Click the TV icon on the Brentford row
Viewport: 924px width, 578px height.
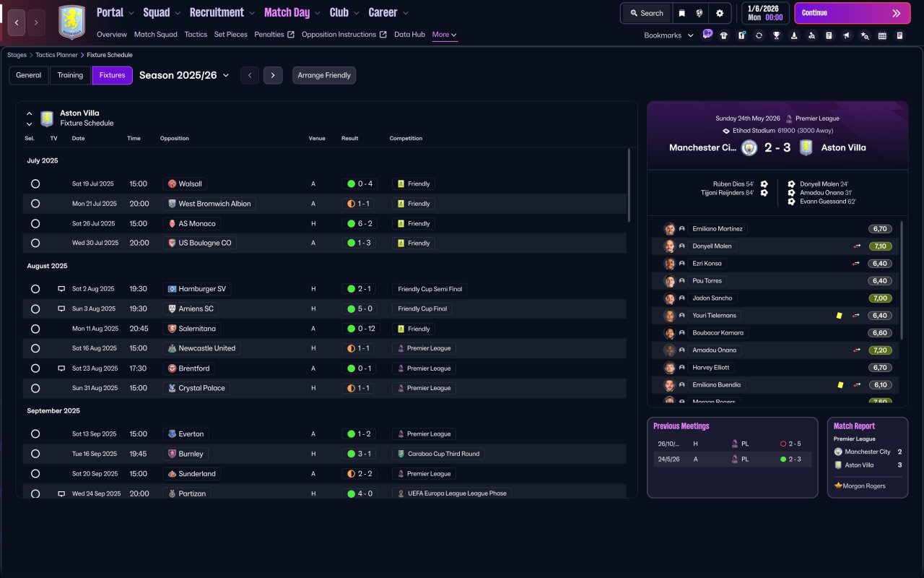click(61, 368)
